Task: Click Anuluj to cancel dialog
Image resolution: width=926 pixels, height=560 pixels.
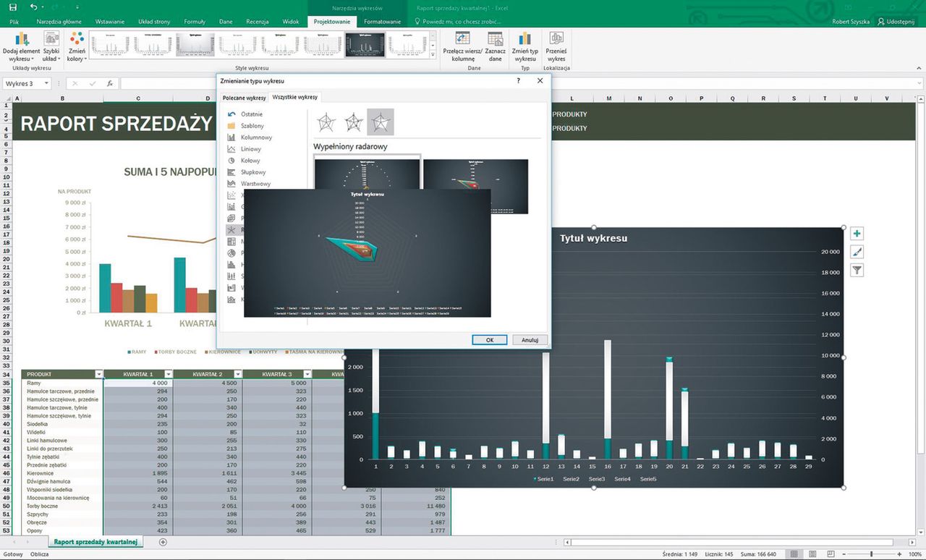Action: click(530, 339)
